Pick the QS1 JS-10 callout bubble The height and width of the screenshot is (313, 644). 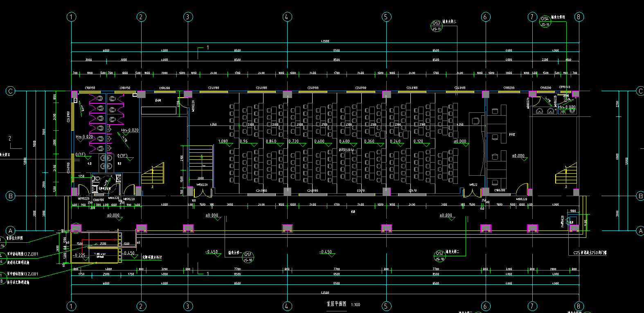click(248, 257)
